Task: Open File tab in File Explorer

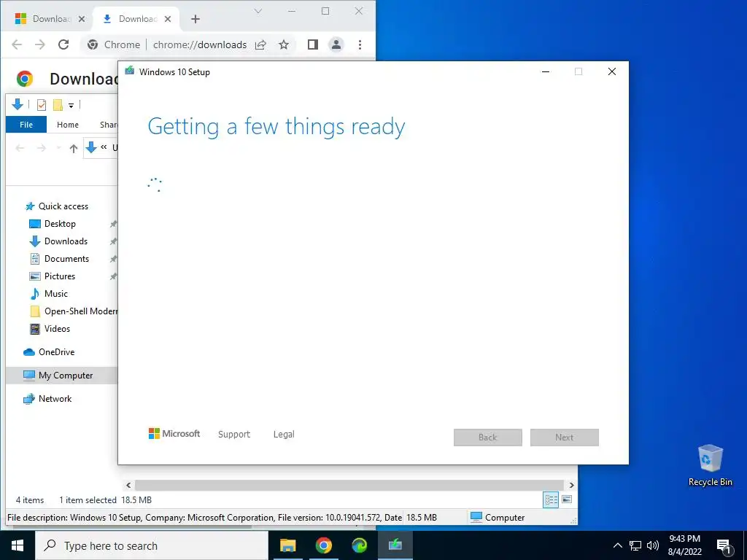Action: (x=26, y=125)
